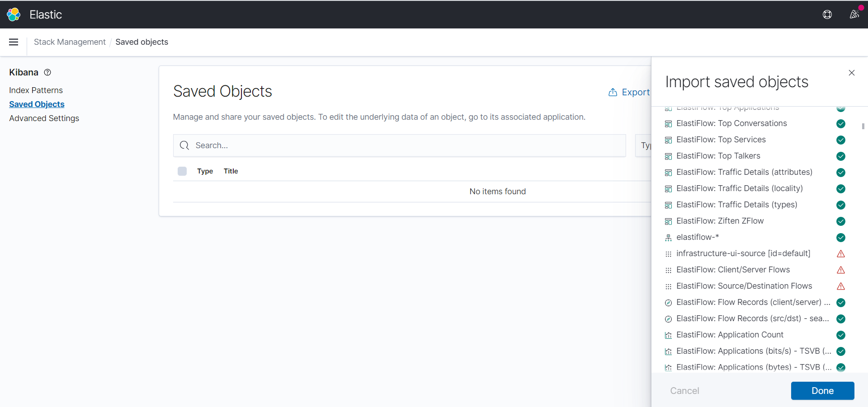This screenshot has width=868, height=407.
Task: Toggle the select-all checkbox above the objects table
Action: 182,171
